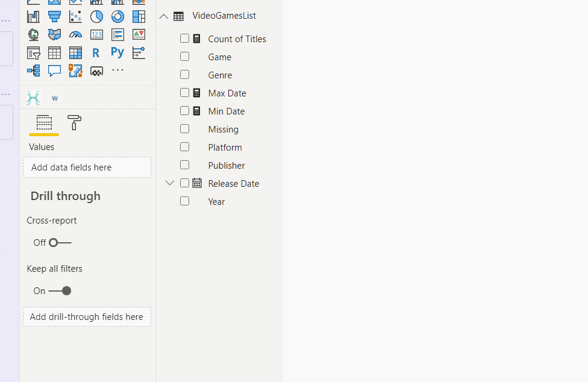
Task: Select the Pie chart visual
Action: click(x=96, y=16)
